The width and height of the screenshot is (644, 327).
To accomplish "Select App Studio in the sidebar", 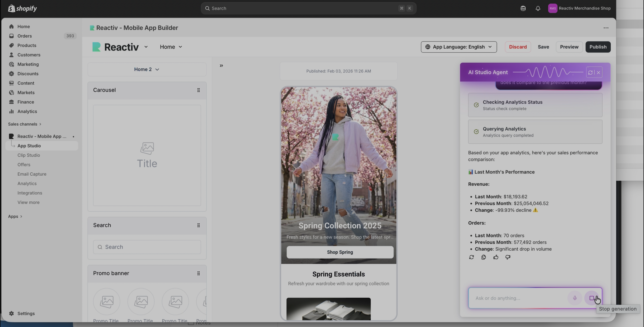I will (x=42, y=146).
